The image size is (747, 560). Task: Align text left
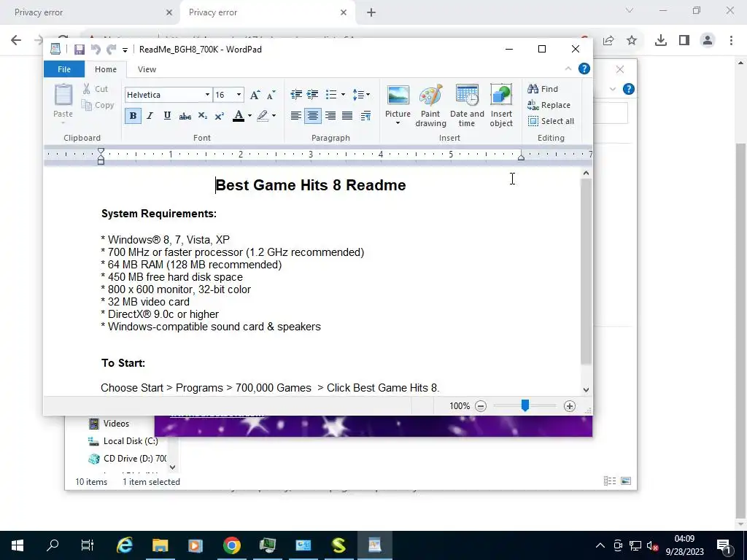296,116
